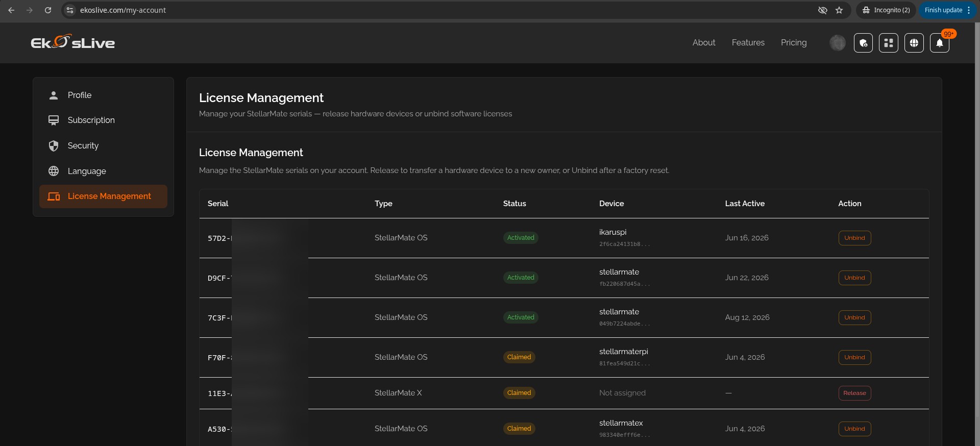The height and width of the screenshot is (446, 980).
Task: View site information icon beside the URL
Action: coord(70,10)
